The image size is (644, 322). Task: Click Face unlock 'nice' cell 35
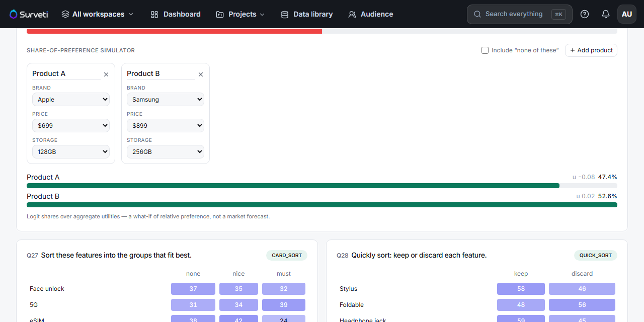coord(238,289)
